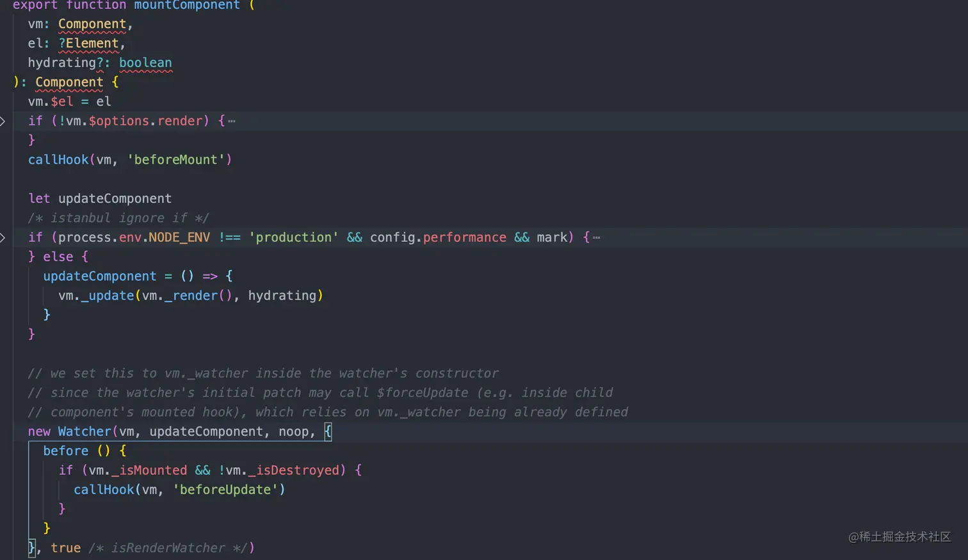Click $forceUpdate in the comment
The width and height of the screenshot is (968, 560).
(x=423, y=393)
